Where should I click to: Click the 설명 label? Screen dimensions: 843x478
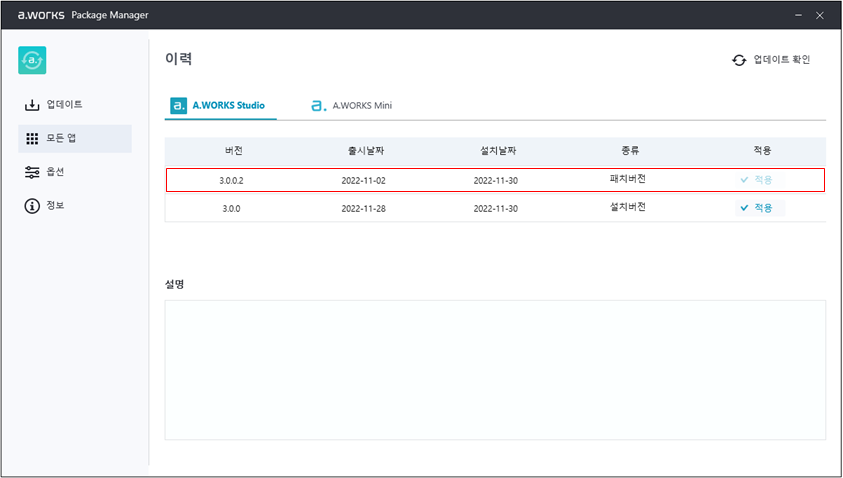[175, 284]
